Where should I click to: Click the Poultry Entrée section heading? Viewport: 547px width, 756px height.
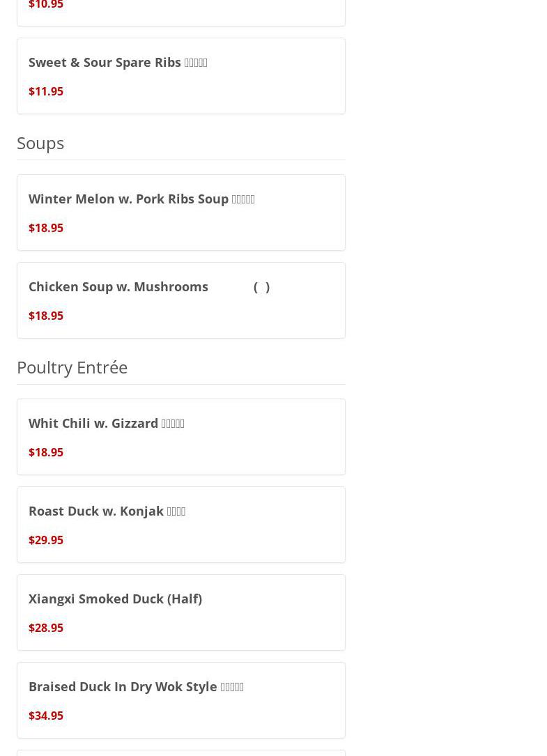[x=72, y=367]
